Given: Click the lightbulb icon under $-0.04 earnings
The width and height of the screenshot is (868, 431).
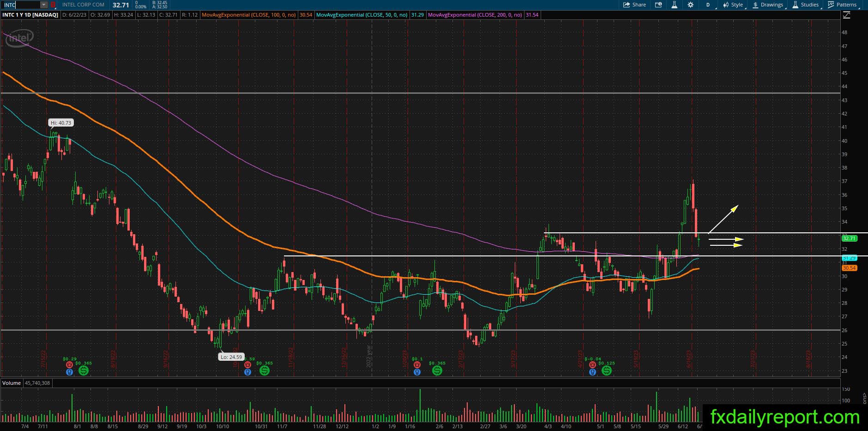Looking at the screenshot, I should tap(592, 371).
